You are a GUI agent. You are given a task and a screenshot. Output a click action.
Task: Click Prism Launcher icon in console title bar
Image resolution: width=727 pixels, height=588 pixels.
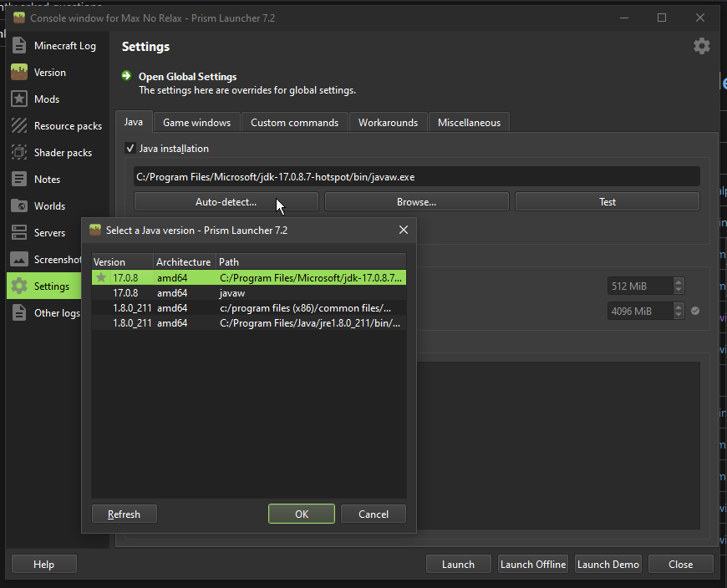[x=19, y=18]
